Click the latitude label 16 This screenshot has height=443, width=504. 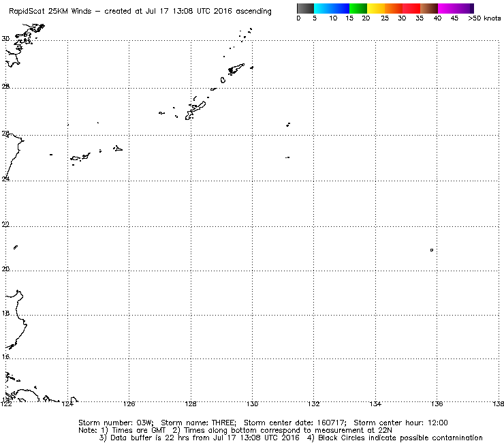pyautogui.click(x=5, y=356)
